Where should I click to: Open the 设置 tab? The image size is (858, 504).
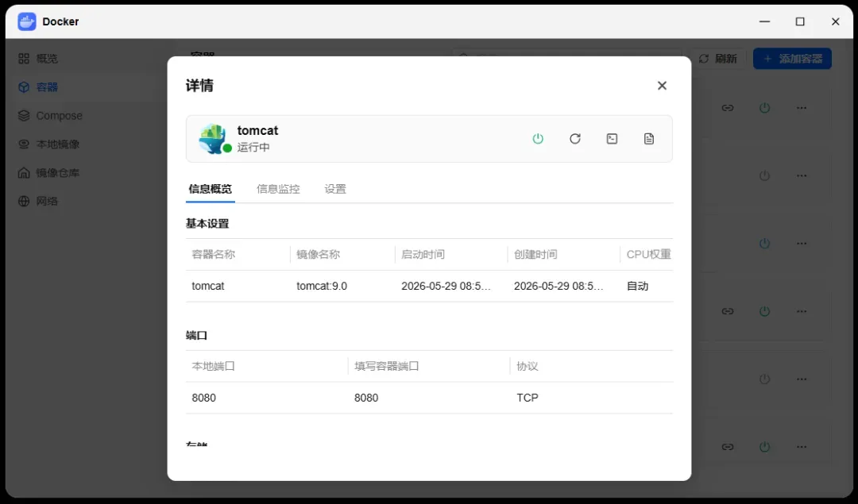point(335,189)
